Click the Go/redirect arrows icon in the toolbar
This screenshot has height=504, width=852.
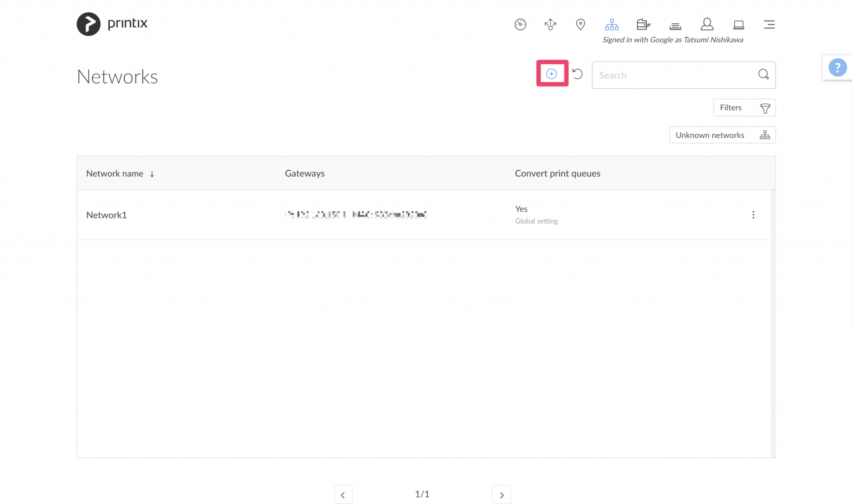550,24
